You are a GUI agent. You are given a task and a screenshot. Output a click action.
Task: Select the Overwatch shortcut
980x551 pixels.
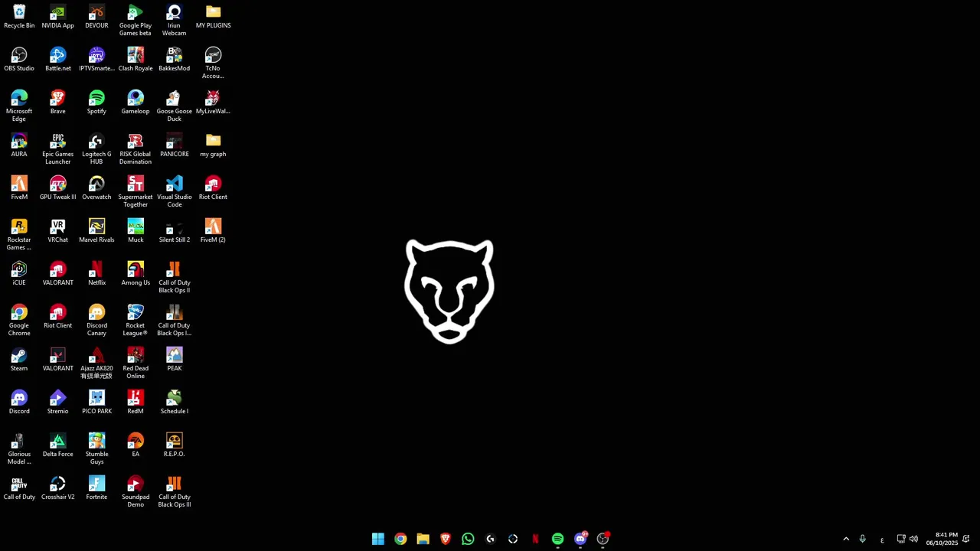(96, 188)
